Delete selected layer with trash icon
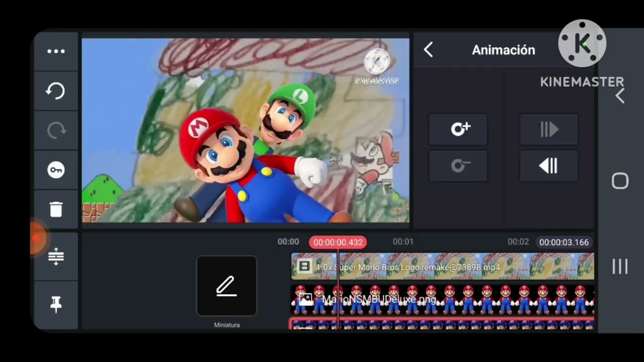The height and width of the screenshot is (362, 644). (x=56, y=209)
